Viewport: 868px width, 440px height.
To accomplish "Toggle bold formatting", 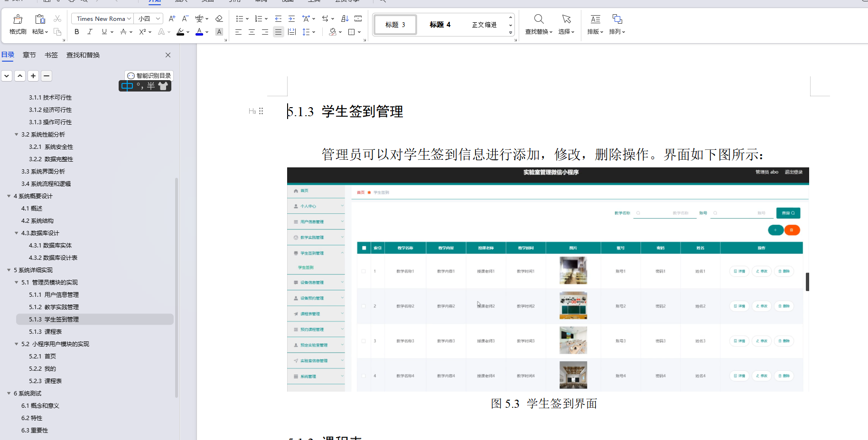I will [76, 32].
